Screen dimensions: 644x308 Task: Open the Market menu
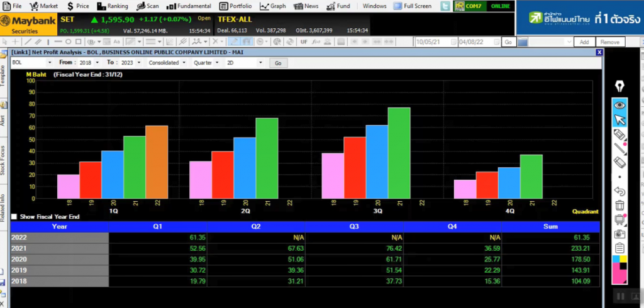click(x=44, y=6)
